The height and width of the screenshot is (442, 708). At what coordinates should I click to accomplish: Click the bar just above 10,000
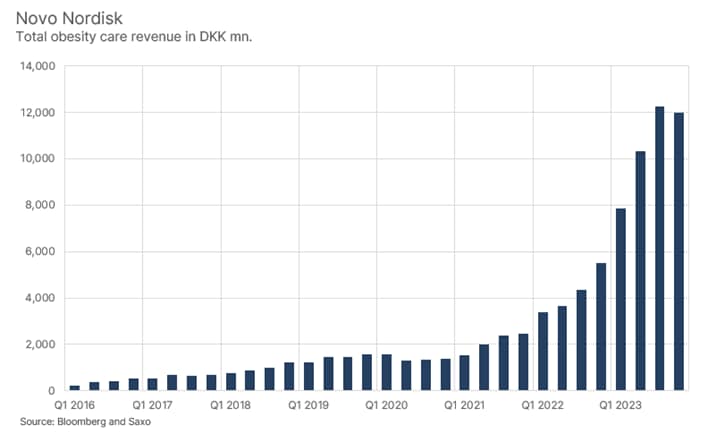coord(640,271)
